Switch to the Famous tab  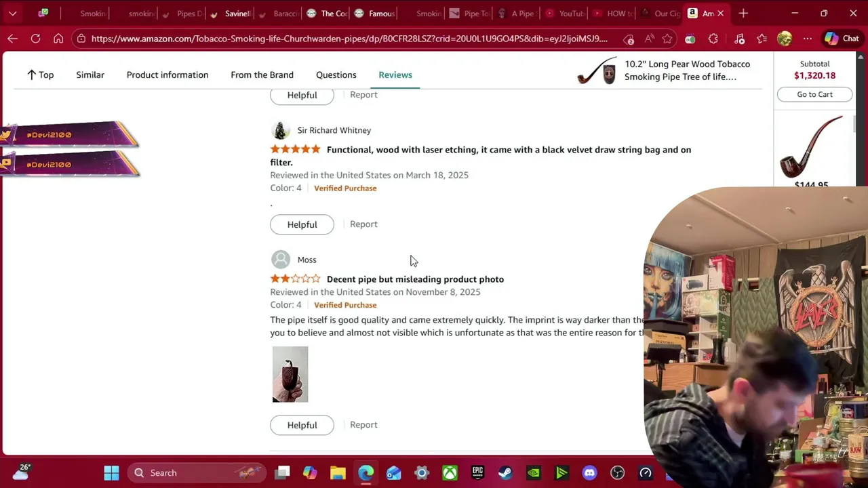click(374, 14)
